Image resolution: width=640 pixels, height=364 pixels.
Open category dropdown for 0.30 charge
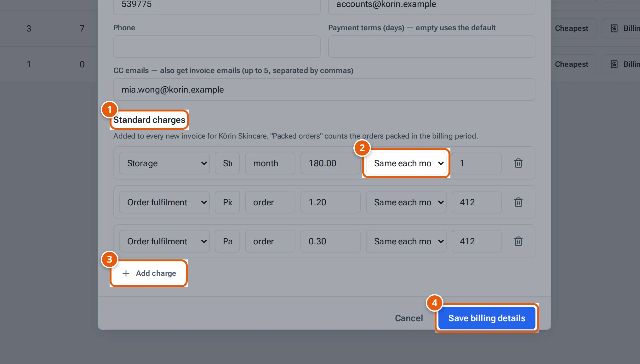click(x=164, y=241)
